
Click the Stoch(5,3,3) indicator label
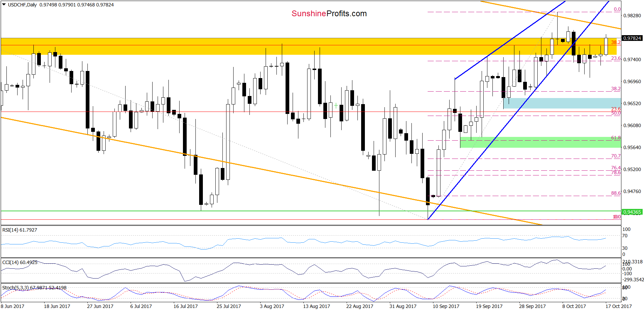pos(34,288)
